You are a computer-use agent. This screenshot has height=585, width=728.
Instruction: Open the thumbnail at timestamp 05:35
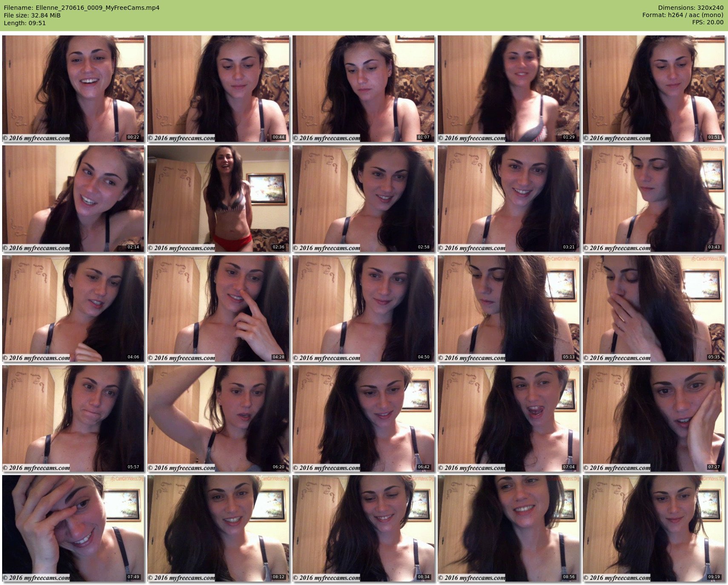pyautogui.click(x=654, y=308)
